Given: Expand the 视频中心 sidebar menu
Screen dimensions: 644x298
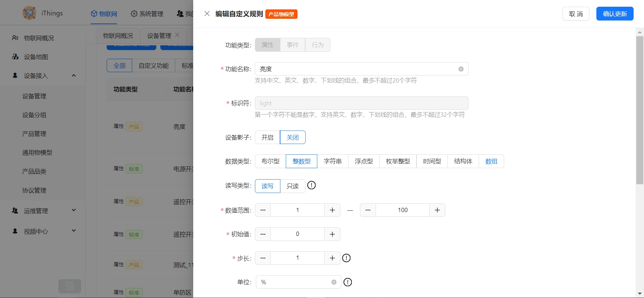Looking at the screenshot, I should point(74,231).
